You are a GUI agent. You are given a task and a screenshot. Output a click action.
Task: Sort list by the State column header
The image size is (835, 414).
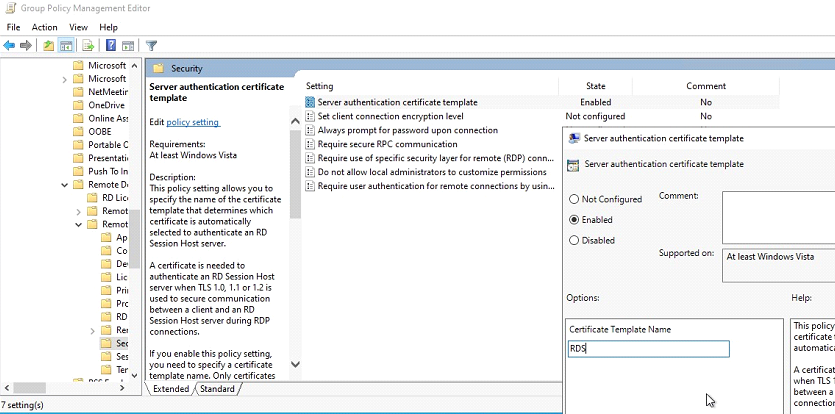595,86
